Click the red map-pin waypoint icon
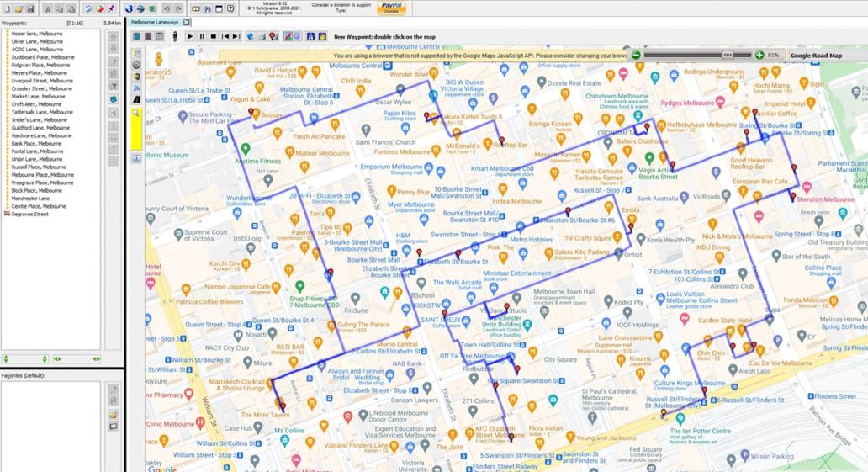Screen dimensions: 868x472 coord(273,36)
